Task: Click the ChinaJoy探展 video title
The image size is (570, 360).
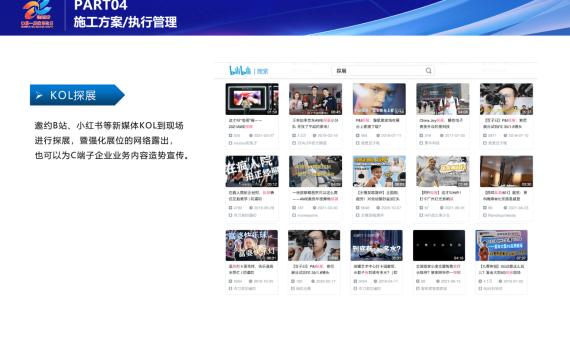Action: [441, 123]
